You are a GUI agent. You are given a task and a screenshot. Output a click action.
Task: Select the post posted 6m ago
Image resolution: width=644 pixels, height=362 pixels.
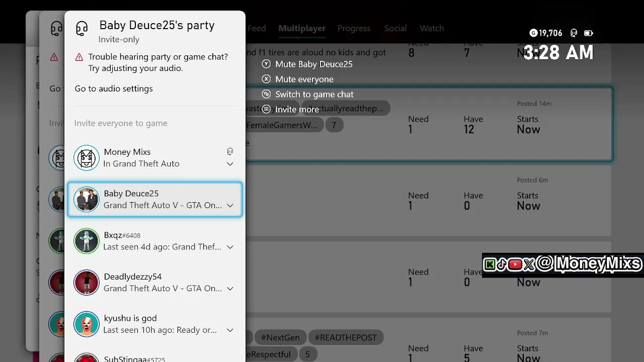pos(429,201)
